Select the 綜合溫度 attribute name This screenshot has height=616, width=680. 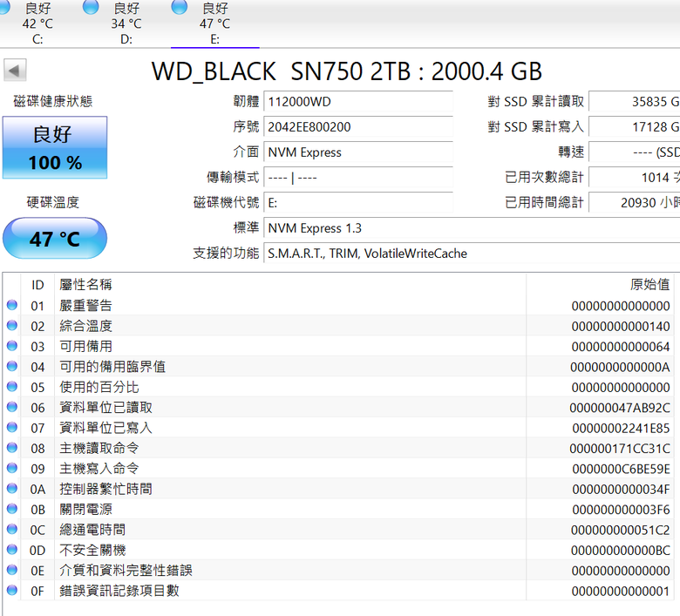(x=85, y=326)
